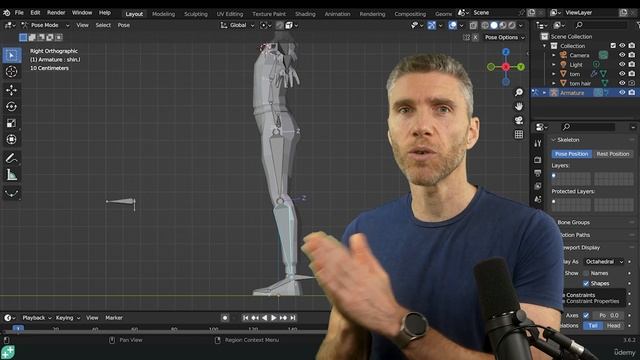Switch orthographic/perspective grid icon
This screenshot has width=640, height=360.
(519, 134)
